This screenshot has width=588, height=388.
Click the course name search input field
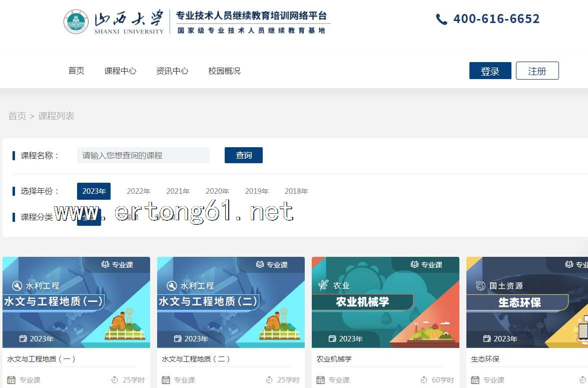[143, 155]
